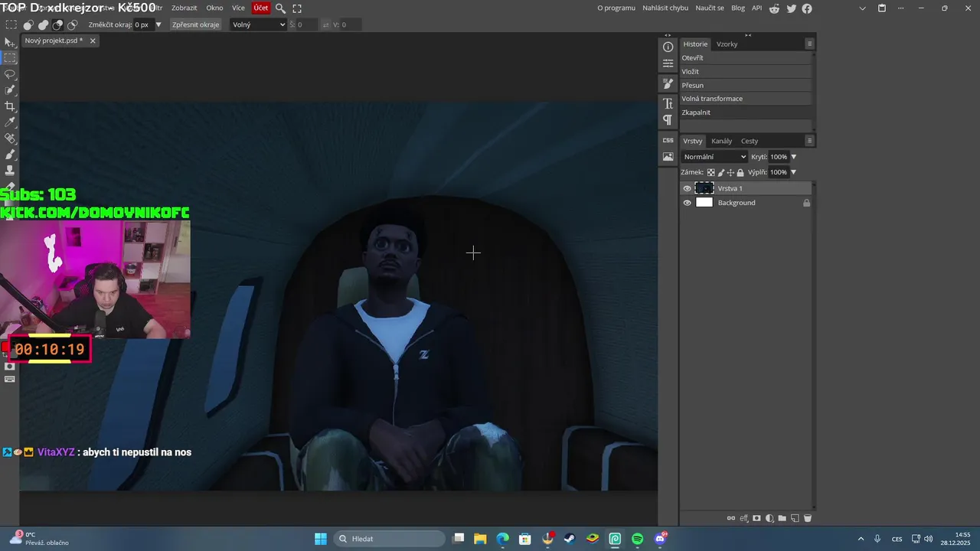This screenshot has width=980, height=551.
Task: Open the CSS panel
Action: point(668,140)
